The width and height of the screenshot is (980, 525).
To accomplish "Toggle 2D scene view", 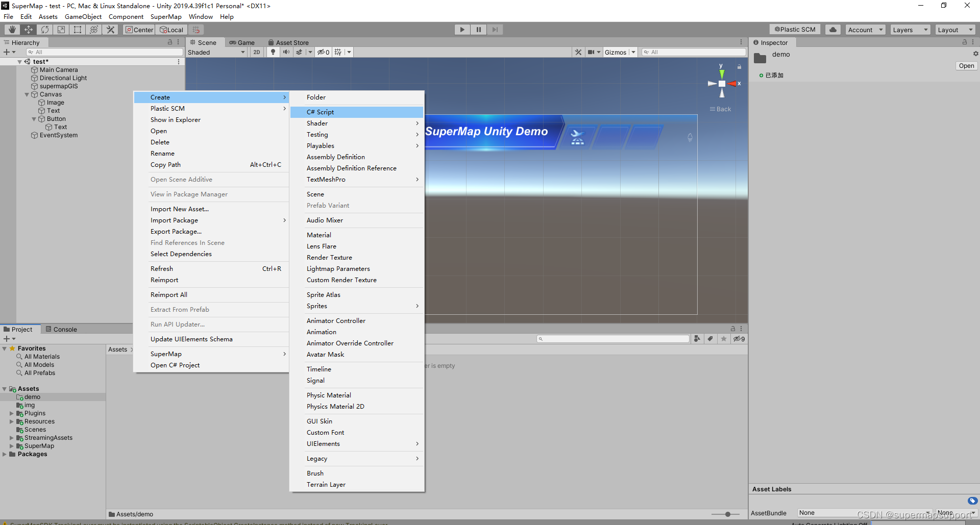I will tap(257, 52).
